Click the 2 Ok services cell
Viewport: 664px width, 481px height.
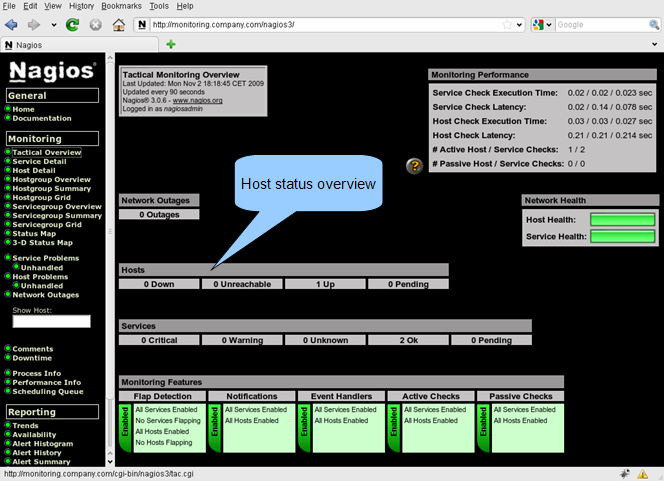(x=408, y=340)
